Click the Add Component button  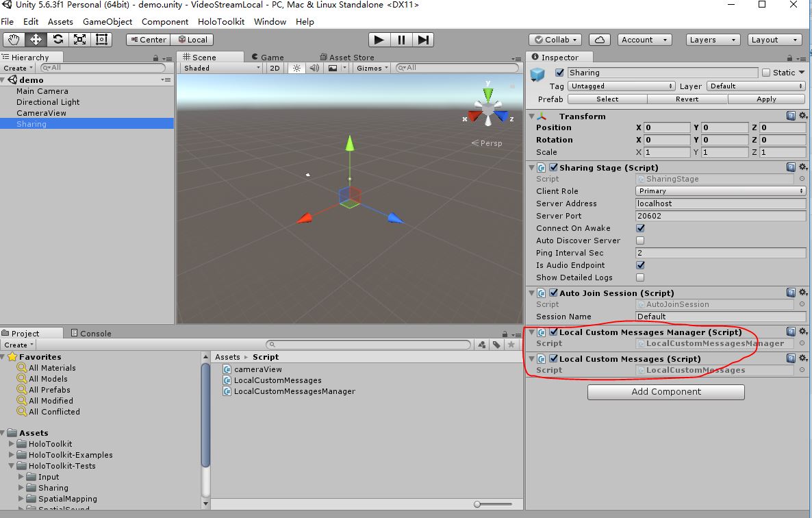click(666, 392)
